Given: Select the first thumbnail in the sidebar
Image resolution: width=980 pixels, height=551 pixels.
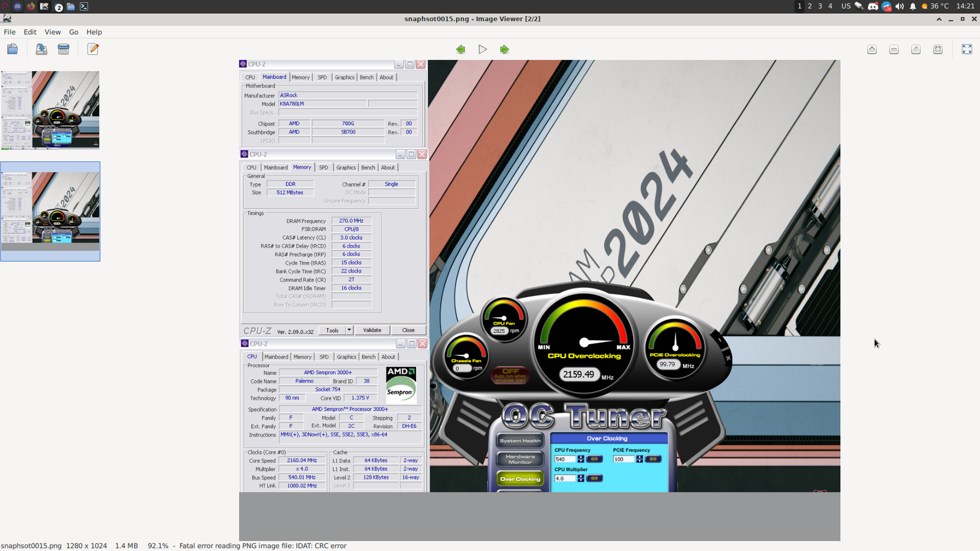Looking at the screenshot, I should (50, 110).
